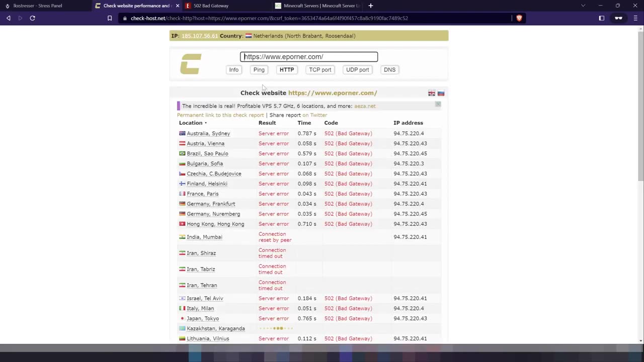The width and height of the screenshot is (644, 362).
Task: Focus the host URL input field
Action: click(x=309, y=57)
